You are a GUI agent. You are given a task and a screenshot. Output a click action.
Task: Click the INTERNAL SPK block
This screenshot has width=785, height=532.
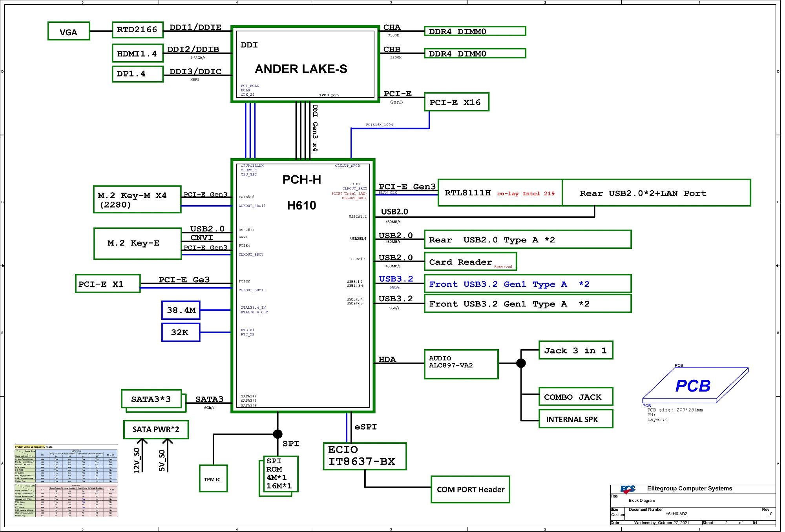(x=576, y=419)
